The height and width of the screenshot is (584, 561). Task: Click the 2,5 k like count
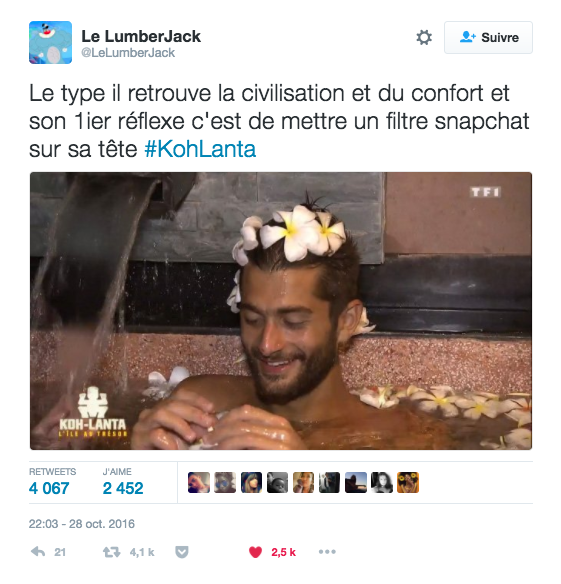coord(283,552)
